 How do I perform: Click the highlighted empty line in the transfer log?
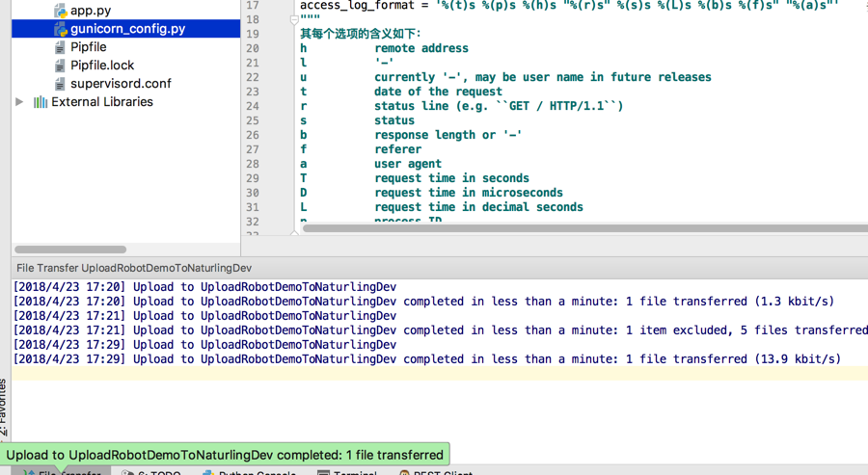pyautogui.click(x=440, y=373)
